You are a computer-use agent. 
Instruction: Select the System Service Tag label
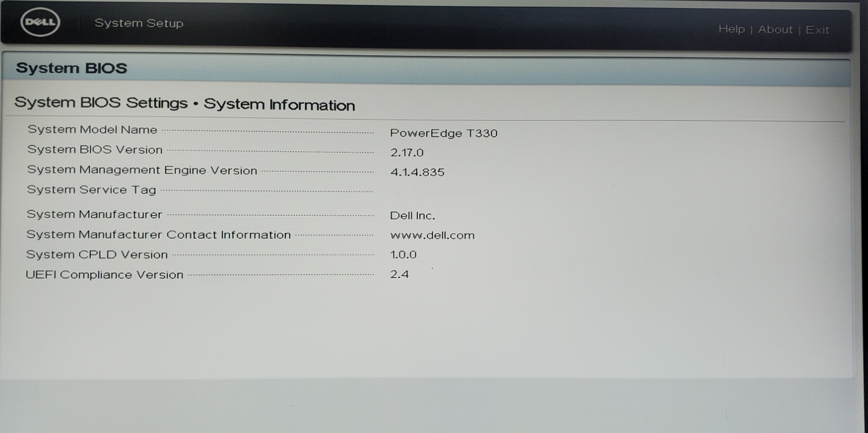point(91,190)
